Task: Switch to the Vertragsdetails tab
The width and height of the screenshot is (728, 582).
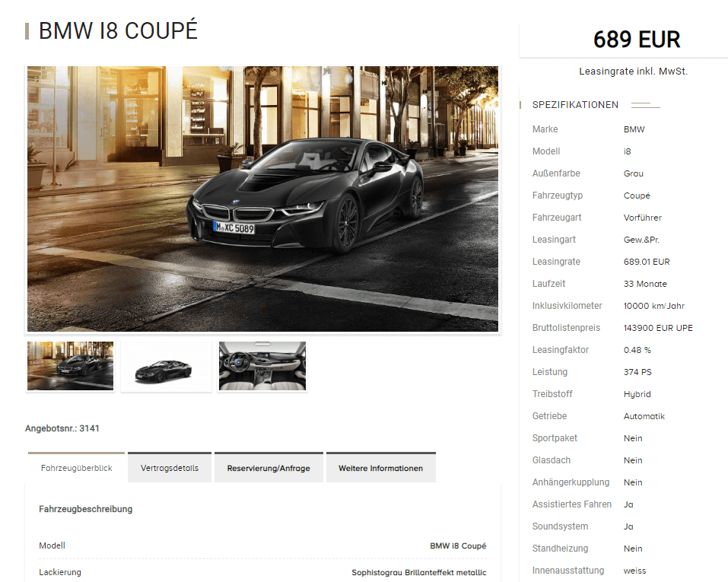Action: (x=170, y=467)
